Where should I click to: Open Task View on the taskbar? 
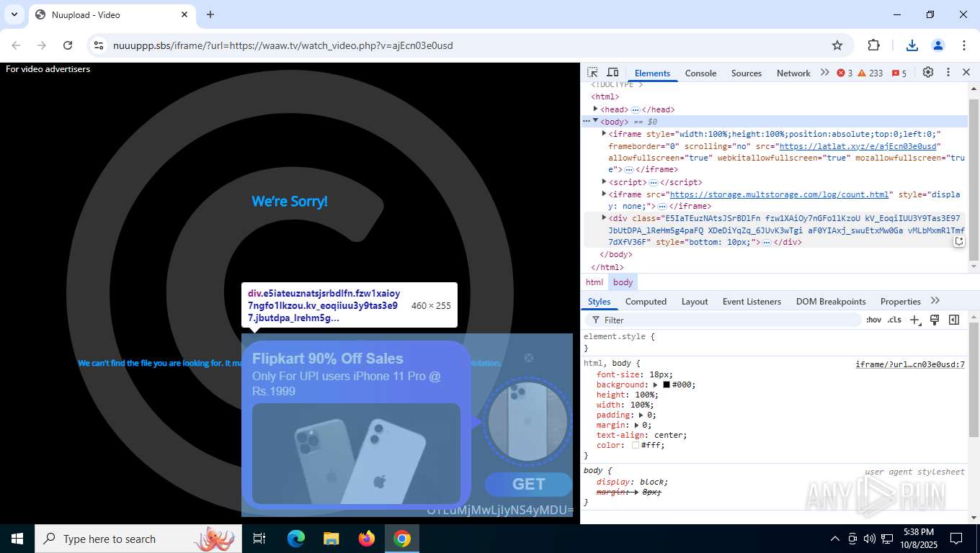point(259,539)
